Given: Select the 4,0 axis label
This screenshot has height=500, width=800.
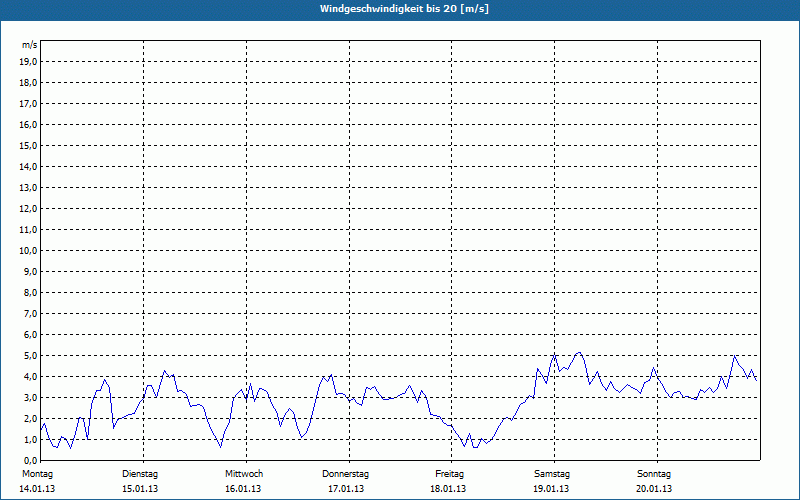Looking at the screenshot, I should pyautogui.click(x=30, y=377).
